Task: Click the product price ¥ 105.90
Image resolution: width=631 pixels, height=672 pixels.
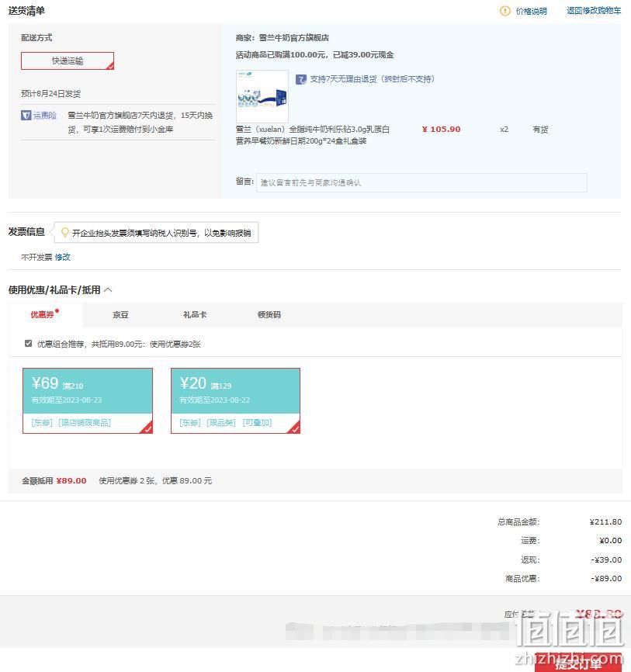Action: point(441,130)
